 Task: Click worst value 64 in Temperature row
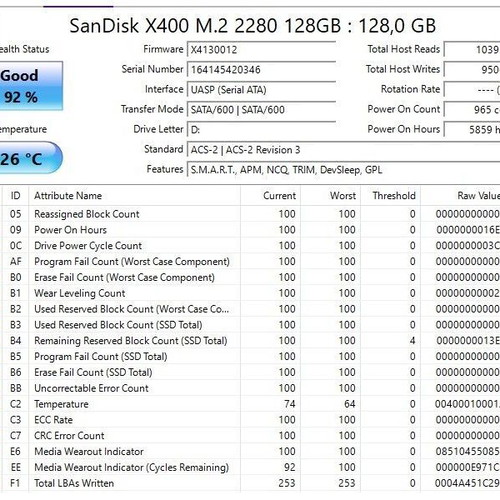click(x=350, y=404)
